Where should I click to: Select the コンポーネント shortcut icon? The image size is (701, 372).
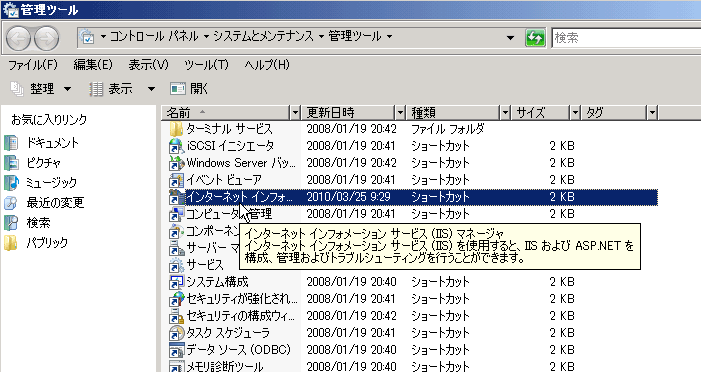tap(176, 231)
